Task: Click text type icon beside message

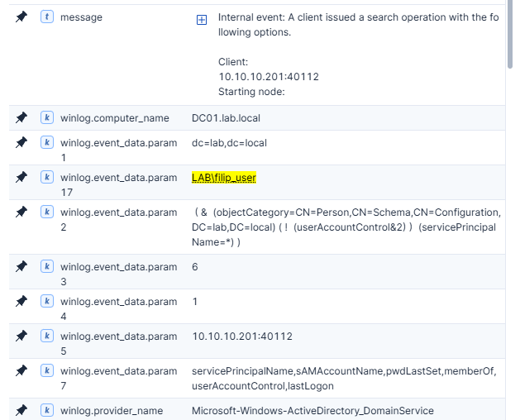Action: 47,17
